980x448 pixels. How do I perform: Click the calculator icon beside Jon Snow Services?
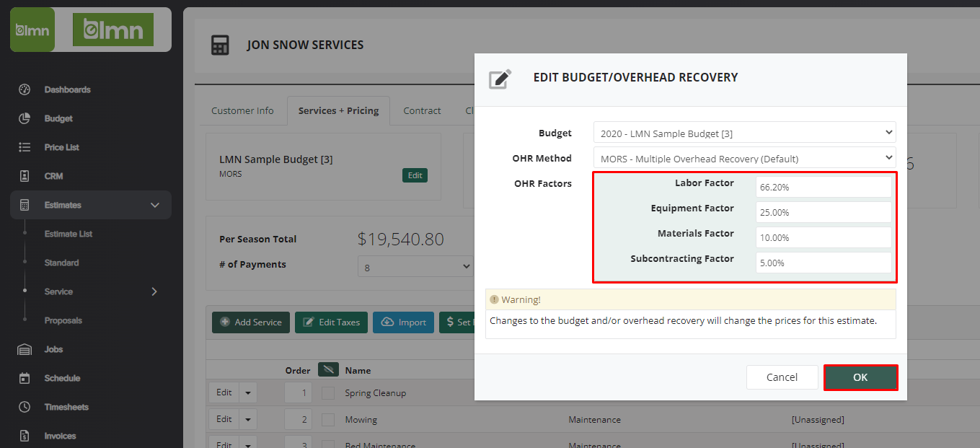(x=220, y=45)
